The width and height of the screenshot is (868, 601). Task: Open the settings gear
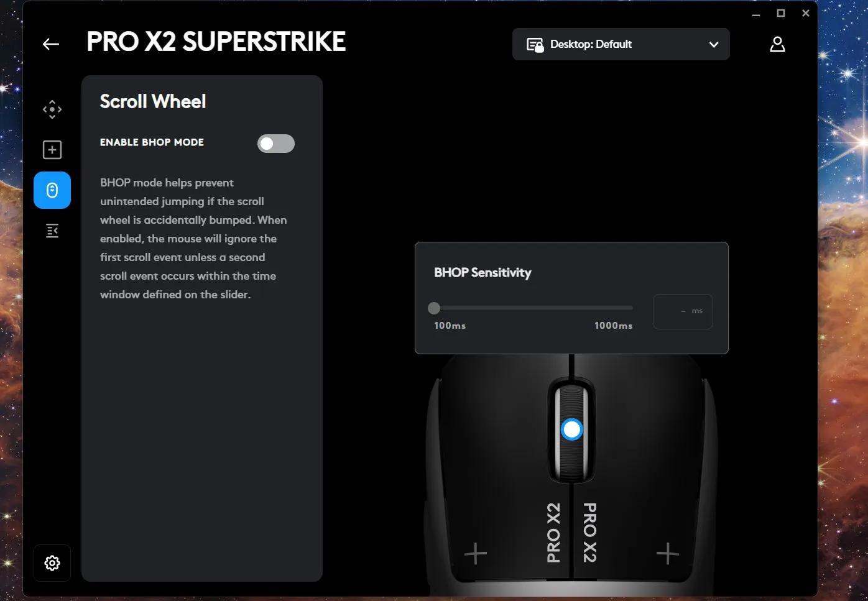(x=52, y=563)
